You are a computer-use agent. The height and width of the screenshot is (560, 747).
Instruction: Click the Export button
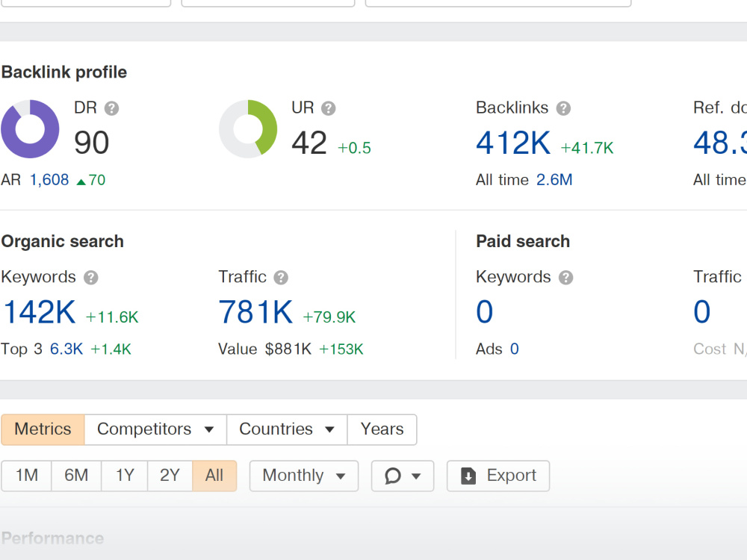point(498,476)
